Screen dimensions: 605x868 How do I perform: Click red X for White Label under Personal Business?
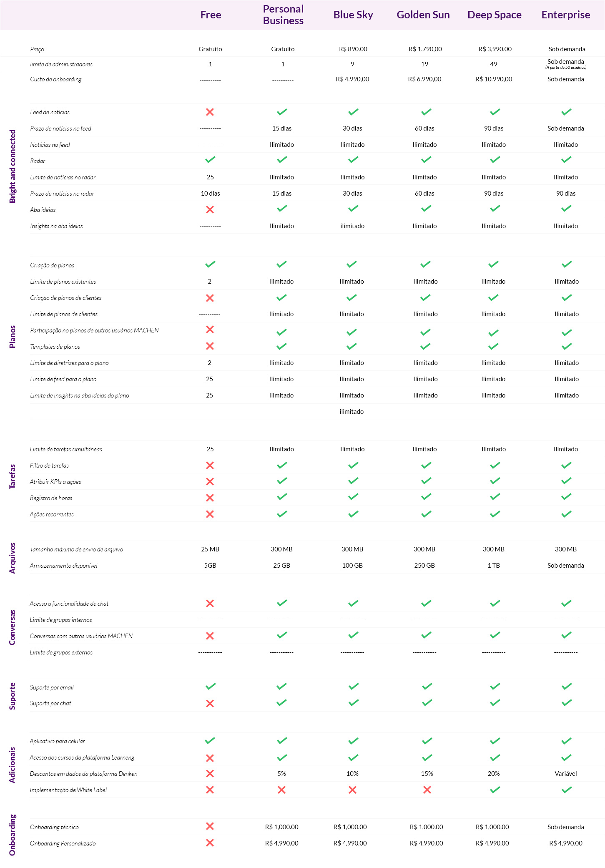click(x=282, y=790)
